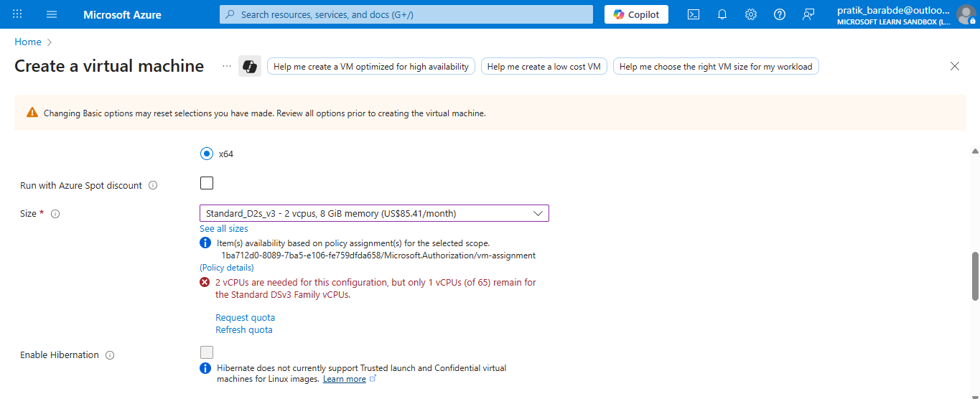Click Help me choose the right VM size
Image resolution: width=980 pixels, height=399 pixels.
(x=716, y=66)
